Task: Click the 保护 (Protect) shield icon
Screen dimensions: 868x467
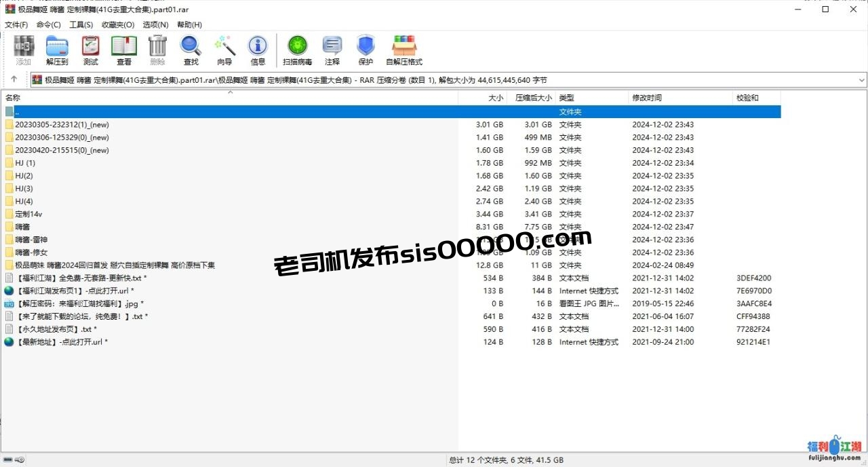Action: click(366, 50)
